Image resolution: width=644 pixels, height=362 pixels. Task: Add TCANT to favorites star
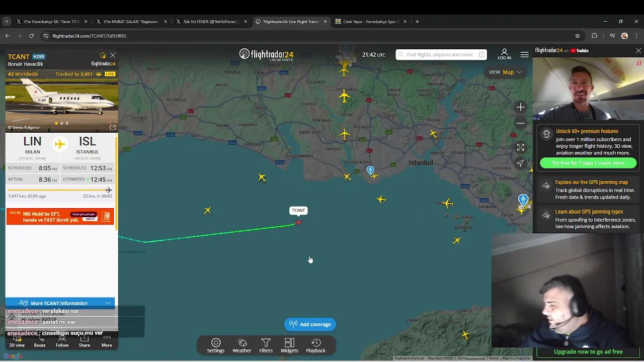point(103,55)
